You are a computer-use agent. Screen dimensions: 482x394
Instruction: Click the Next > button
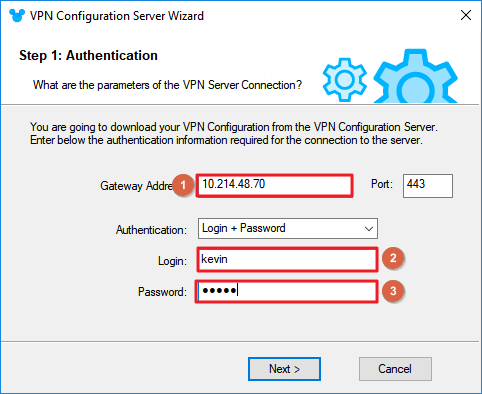click(x=284, y=369)
